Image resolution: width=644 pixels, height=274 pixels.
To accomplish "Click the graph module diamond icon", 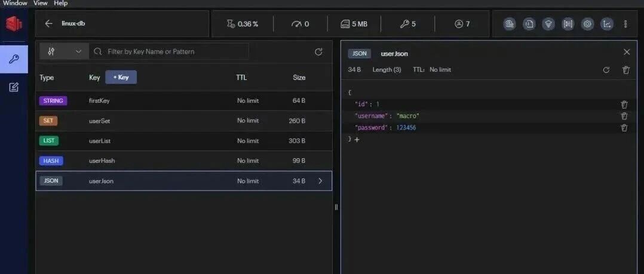I will [548, 24].
